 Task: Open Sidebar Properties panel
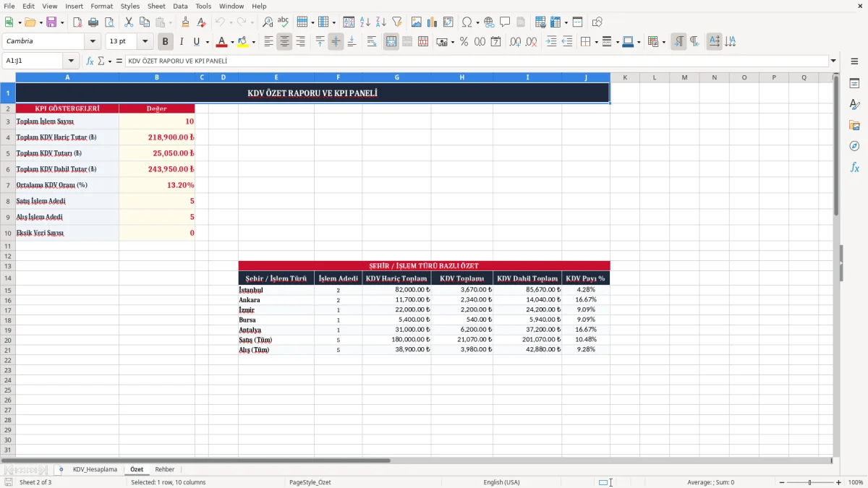coord(854,84)
